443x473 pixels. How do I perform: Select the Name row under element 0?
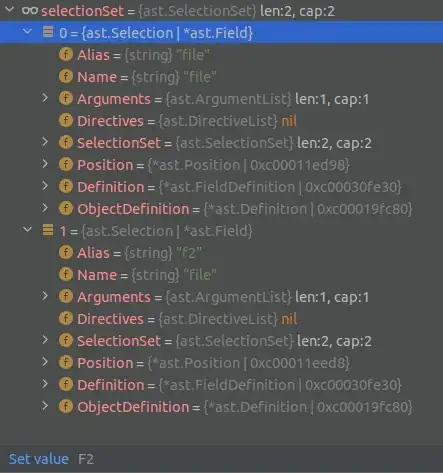pos(221,76)
